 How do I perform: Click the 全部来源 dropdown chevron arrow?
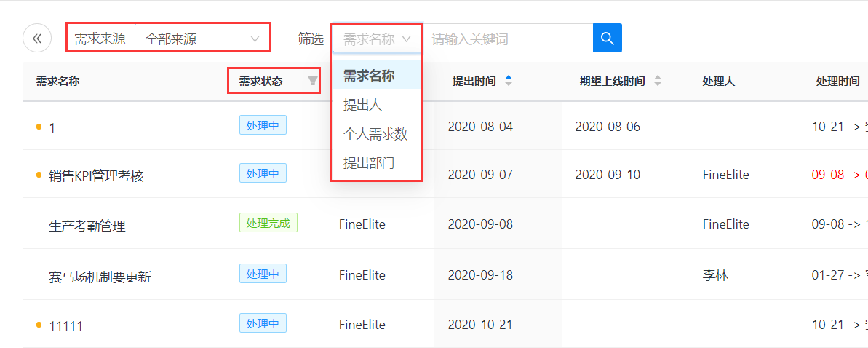pos(255,39)
